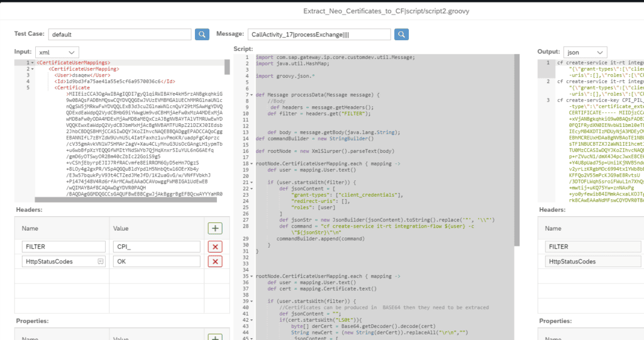Click the script file path title

[386, 11]
